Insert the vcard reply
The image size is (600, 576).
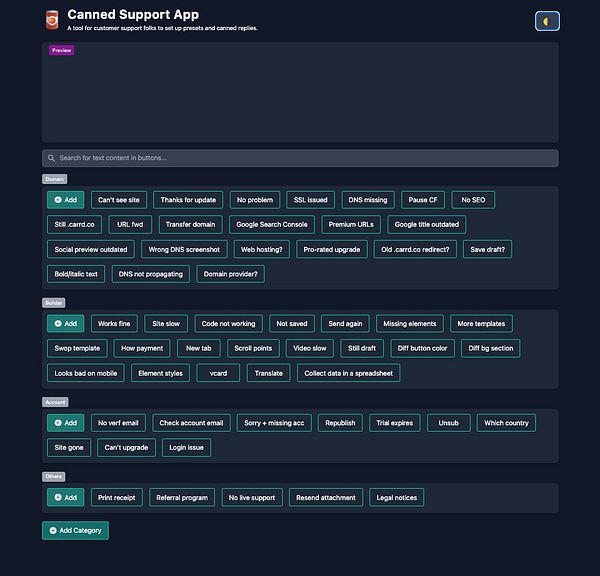point(218,373)
